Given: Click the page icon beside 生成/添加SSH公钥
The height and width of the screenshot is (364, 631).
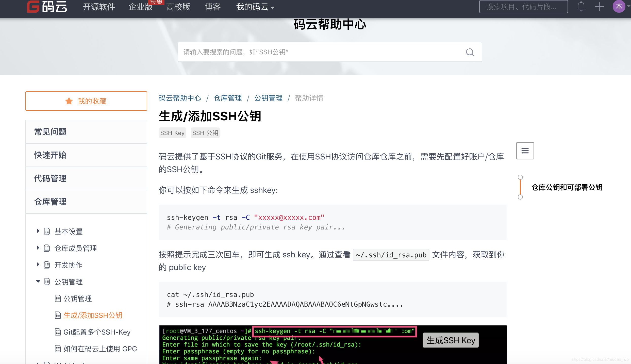Looking at the screenshot, I should pyautogui.click(x=58, y=315).
